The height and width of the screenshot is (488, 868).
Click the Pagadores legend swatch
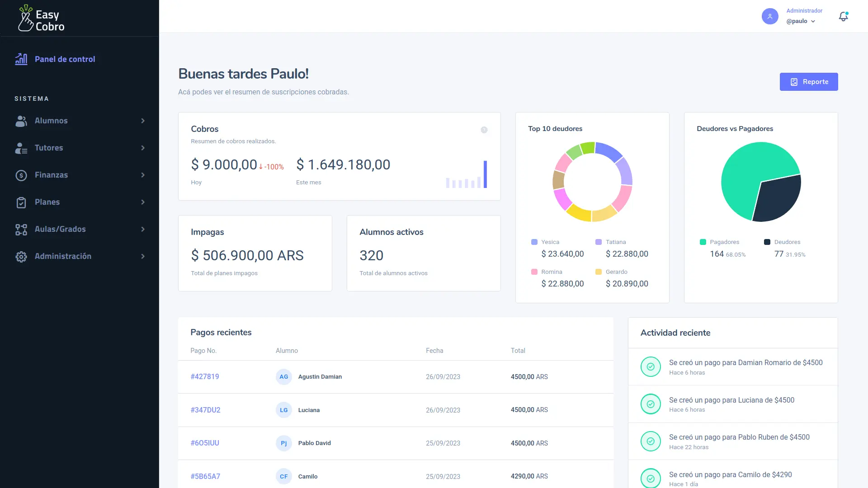703,242
